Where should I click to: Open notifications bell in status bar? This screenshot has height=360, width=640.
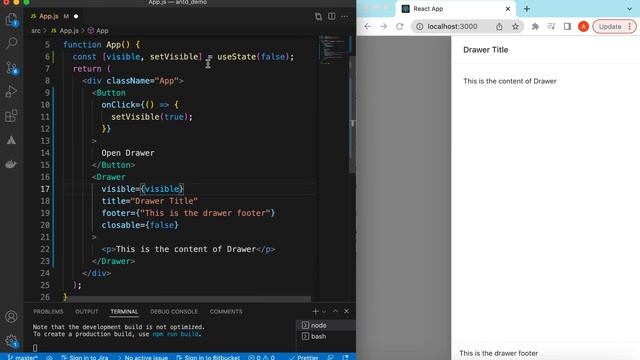pyautogui.click(x=346, y=357)
